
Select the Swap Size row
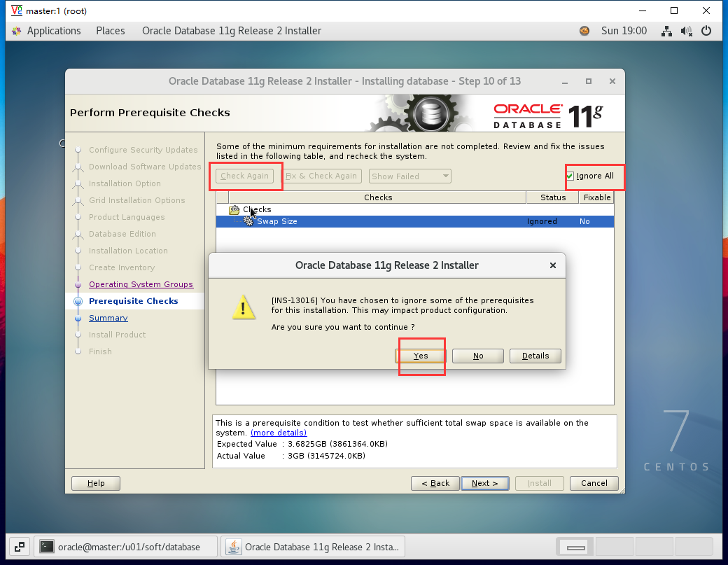(x=414, y=221)
